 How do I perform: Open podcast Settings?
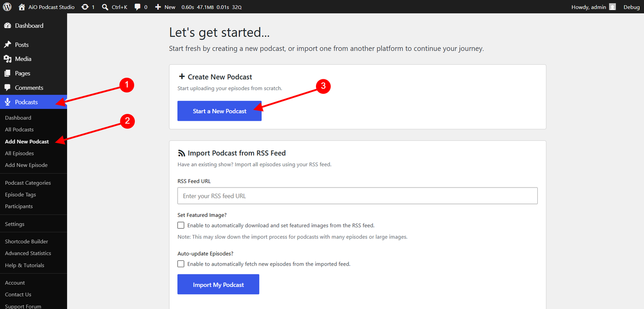point(14,224)
